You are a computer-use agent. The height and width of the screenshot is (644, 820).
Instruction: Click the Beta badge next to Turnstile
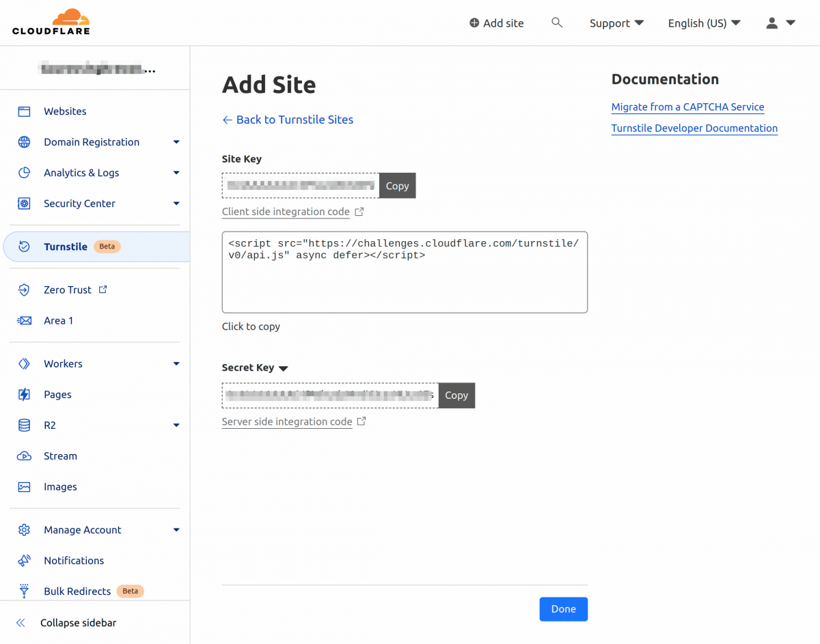(x=107, y=247)
